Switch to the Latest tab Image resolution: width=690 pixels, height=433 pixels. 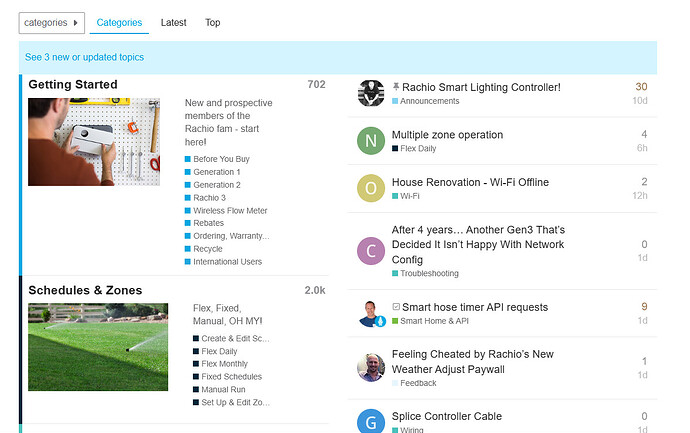click(173, 23)
